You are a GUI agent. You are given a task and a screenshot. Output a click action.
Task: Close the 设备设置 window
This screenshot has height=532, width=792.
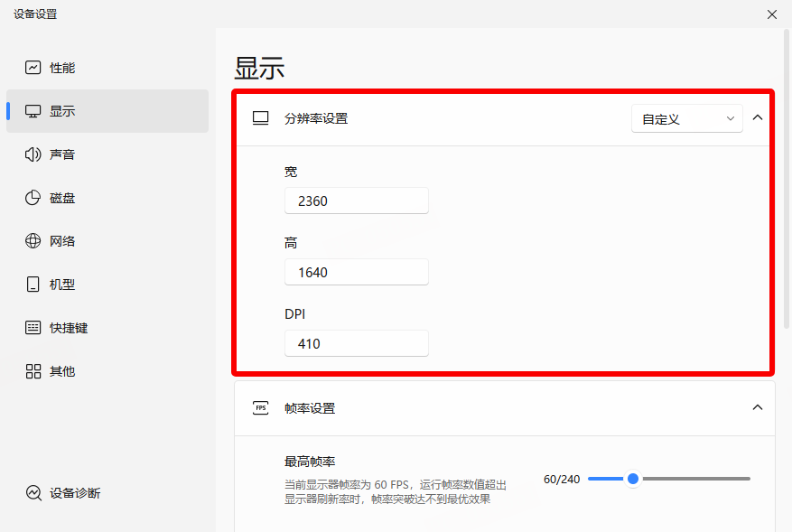point(771,14)
